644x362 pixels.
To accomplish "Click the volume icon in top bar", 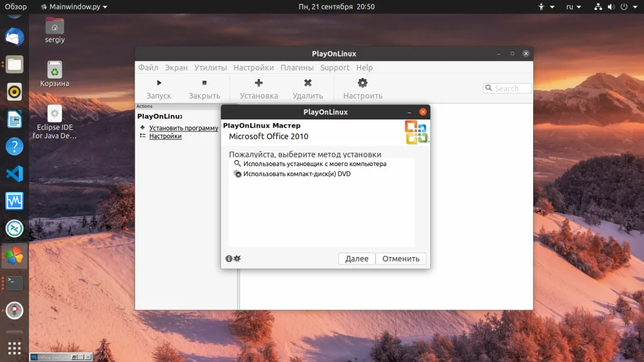I will point(611,6).
